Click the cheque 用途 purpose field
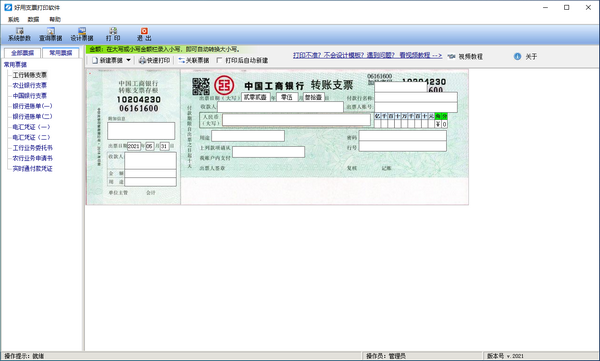The height and width of the screenshot is (361, 600). tap(248, 136)
